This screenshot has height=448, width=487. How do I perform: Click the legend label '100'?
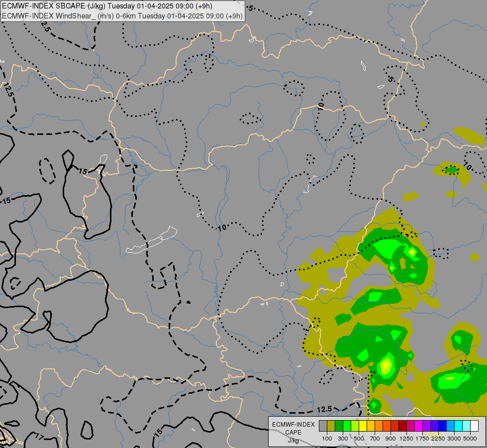(x=327, y=439)
